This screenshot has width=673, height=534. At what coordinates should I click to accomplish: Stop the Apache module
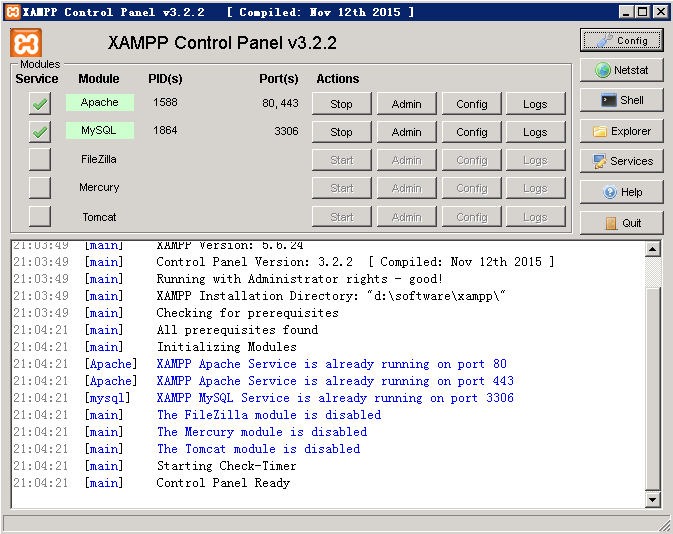pos(342,104)
